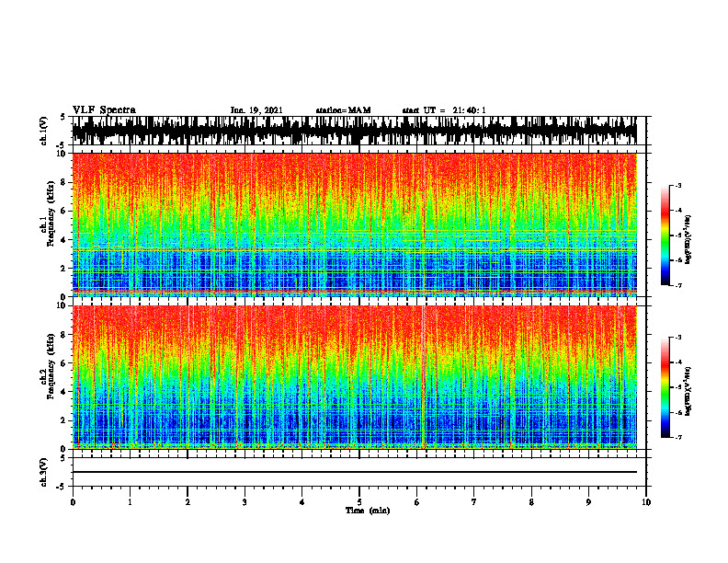The height and width of the screenshot is (563, 728).
Task: Click time axis tick label "7" at bottom
Action: pos(474,502)
